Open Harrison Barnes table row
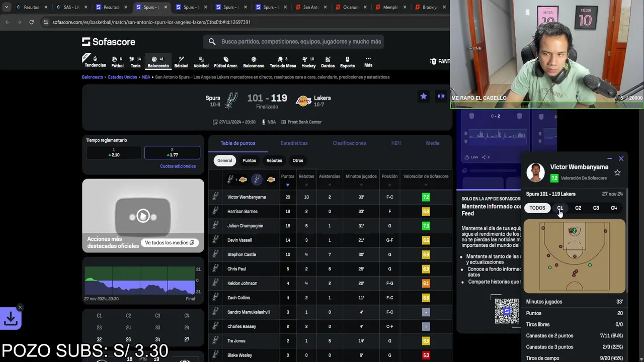The width and height of the screenshot is (644, 362). click(x=329, y=211)
